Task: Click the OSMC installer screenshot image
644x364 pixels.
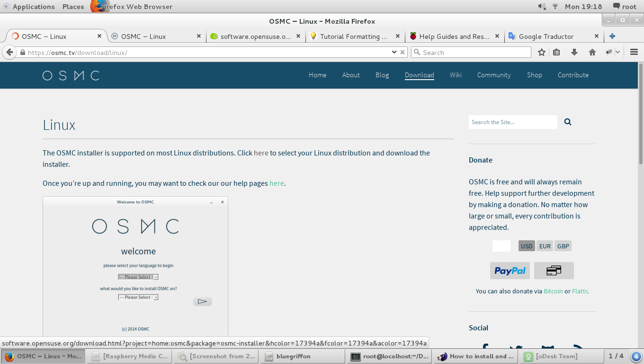Action: pos(135,266)
